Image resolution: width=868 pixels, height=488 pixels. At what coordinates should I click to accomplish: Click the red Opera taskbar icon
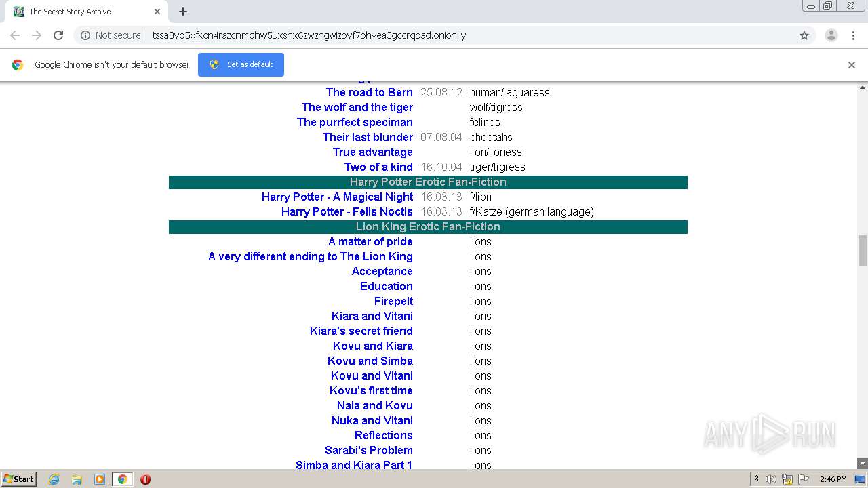145,479
